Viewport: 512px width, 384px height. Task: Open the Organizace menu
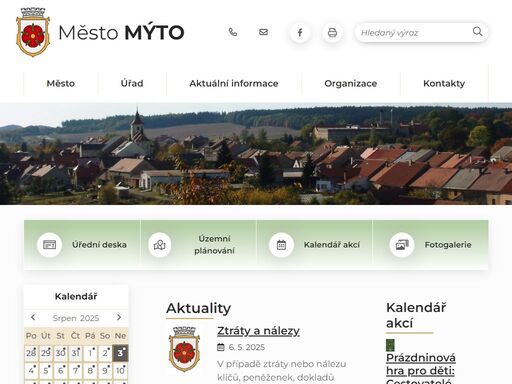point(351,83)
